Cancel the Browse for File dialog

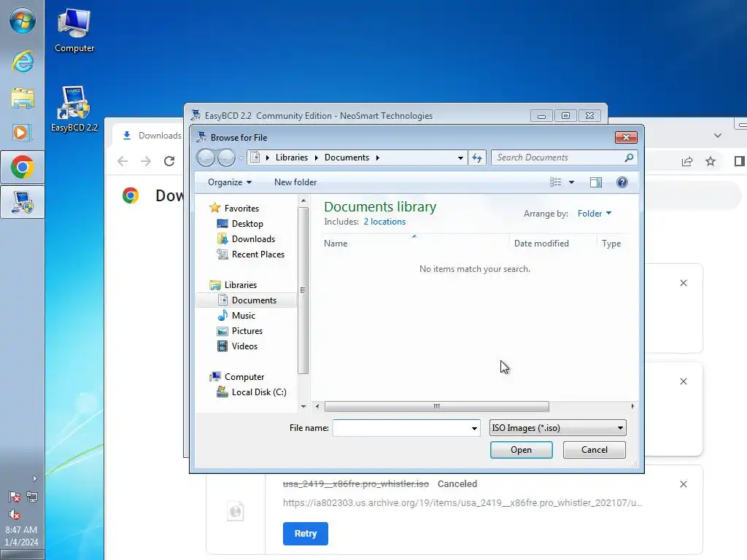point(594,450)
